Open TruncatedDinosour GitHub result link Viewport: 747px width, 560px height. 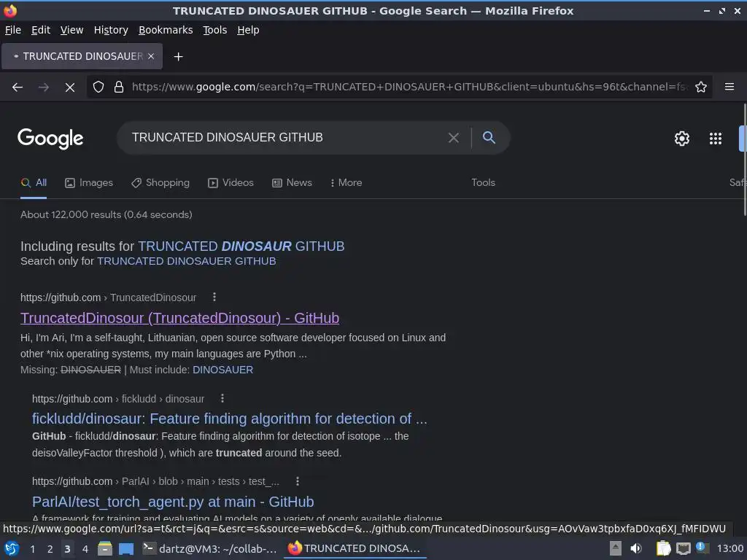pos(179,318)
